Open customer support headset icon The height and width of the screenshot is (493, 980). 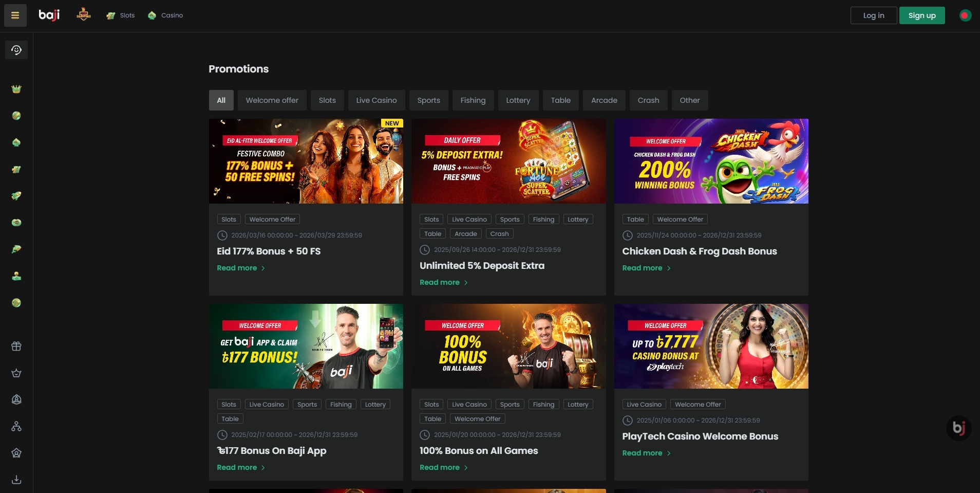pyautogui.click(x=16, y=50)
